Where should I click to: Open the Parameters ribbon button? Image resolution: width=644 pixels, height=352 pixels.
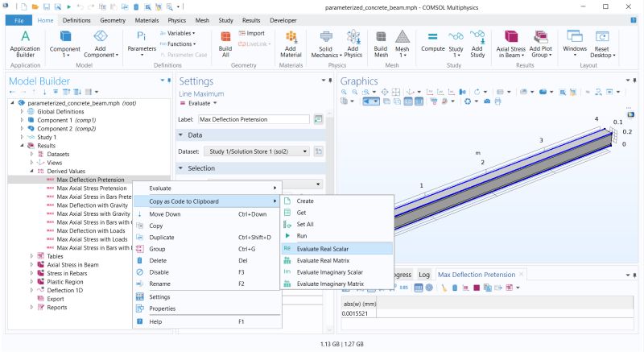[142, 43]
